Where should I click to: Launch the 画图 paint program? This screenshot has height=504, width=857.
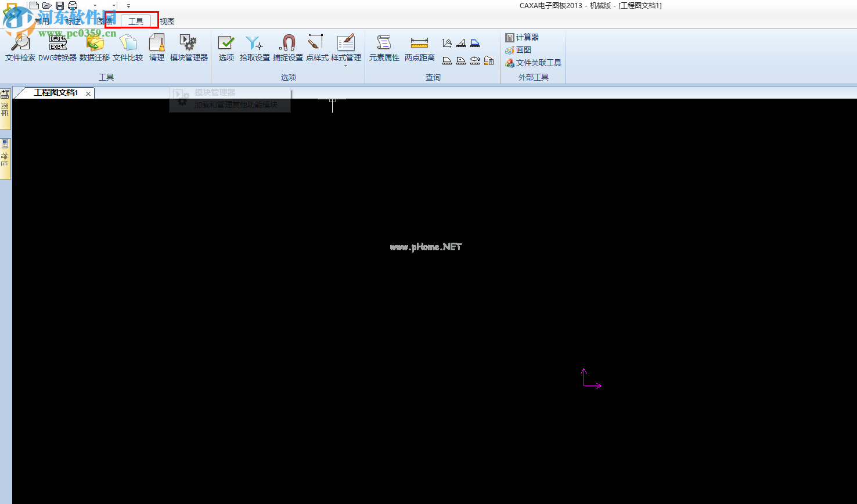(518, 50)
